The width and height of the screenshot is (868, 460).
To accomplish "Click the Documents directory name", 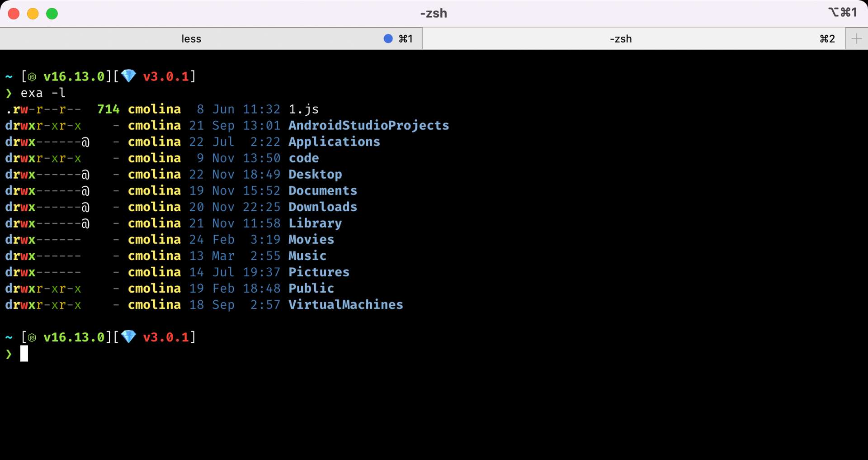I will pyautogui.click(x=322, y=190).
